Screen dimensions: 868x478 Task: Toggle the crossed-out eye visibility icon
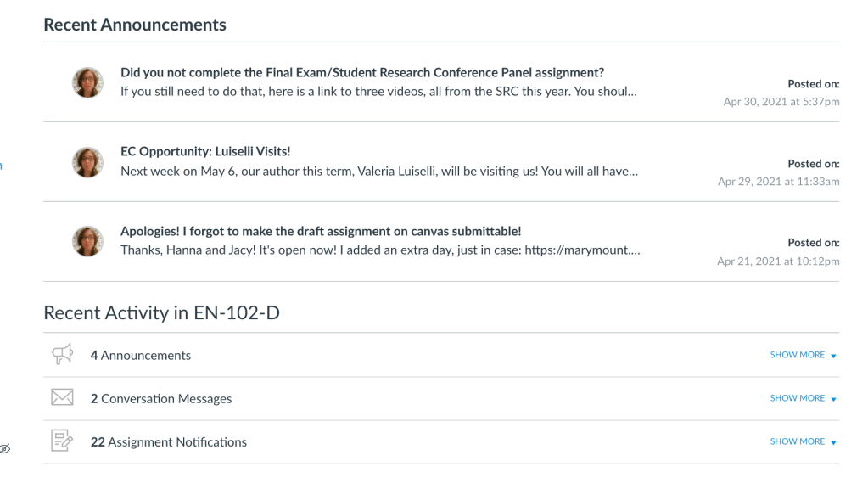click(5, 448)
